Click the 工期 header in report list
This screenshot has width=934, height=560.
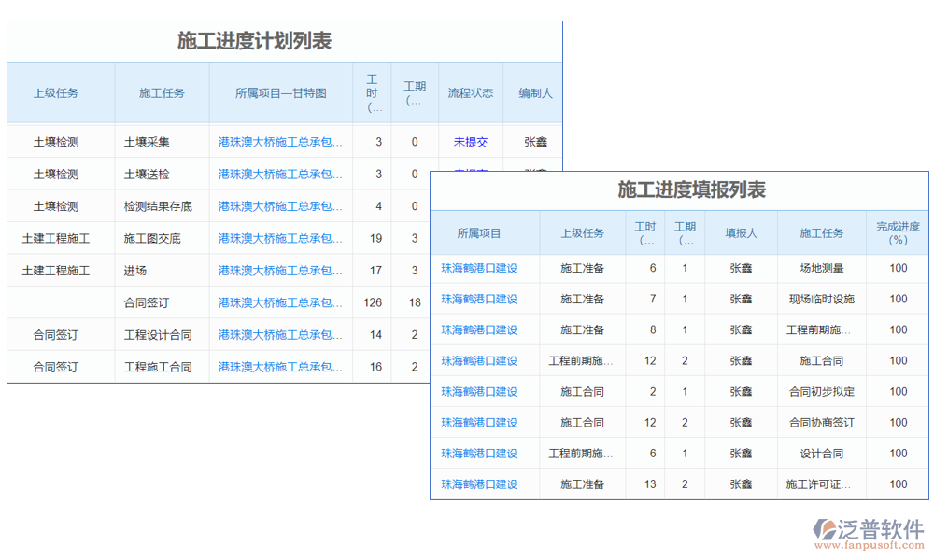click(x=685, y=232)
